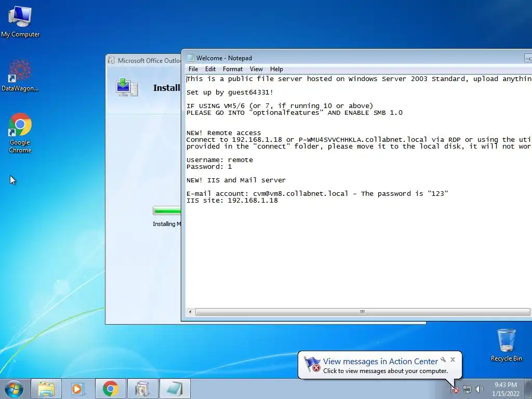Click the flag icon in Action Center balloon

click(x=312, y=364)
